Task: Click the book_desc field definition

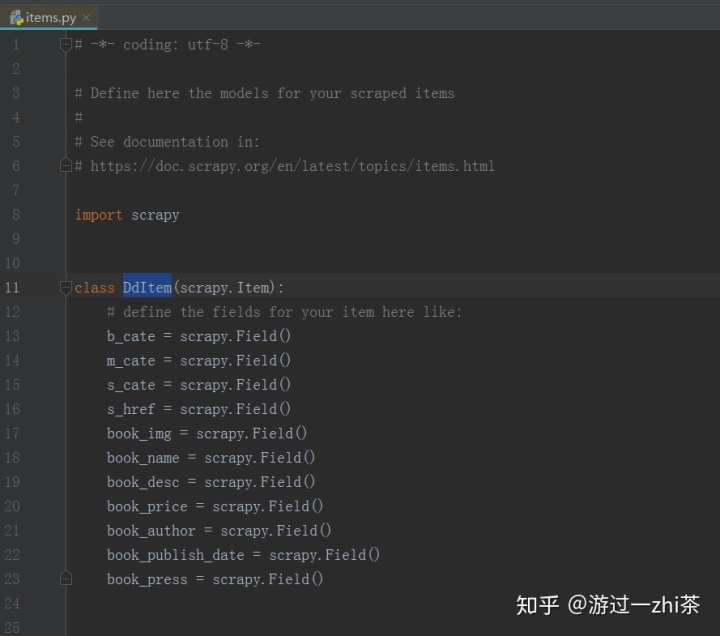Action: 211,482
